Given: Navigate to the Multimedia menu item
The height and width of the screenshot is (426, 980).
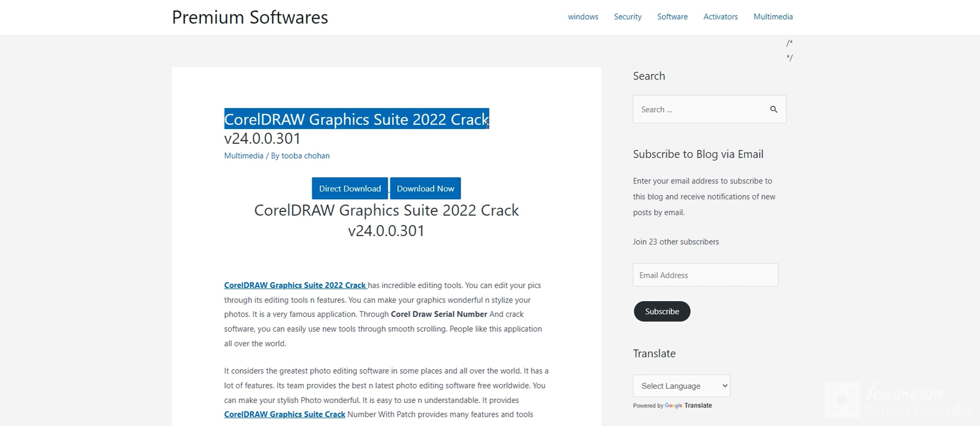Looking at the screenshot, I should click(773, 17).
